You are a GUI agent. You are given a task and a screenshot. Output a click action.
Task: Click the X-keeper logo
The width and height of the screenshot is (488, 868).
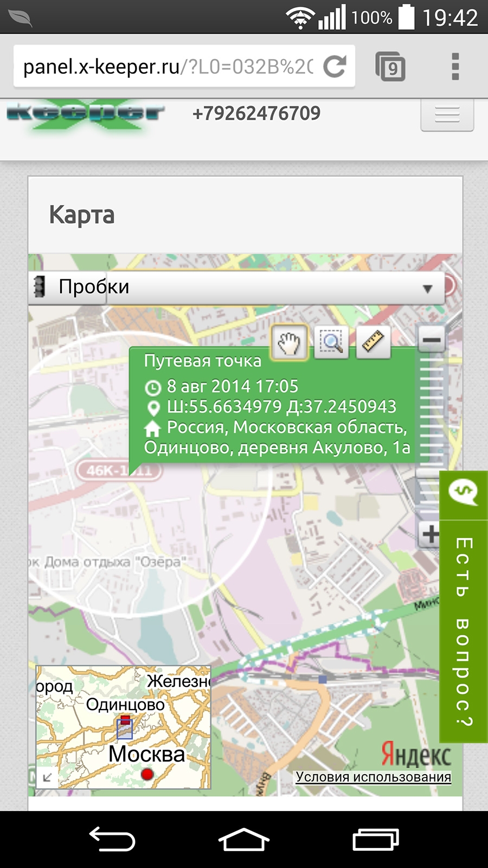point(85,114)
